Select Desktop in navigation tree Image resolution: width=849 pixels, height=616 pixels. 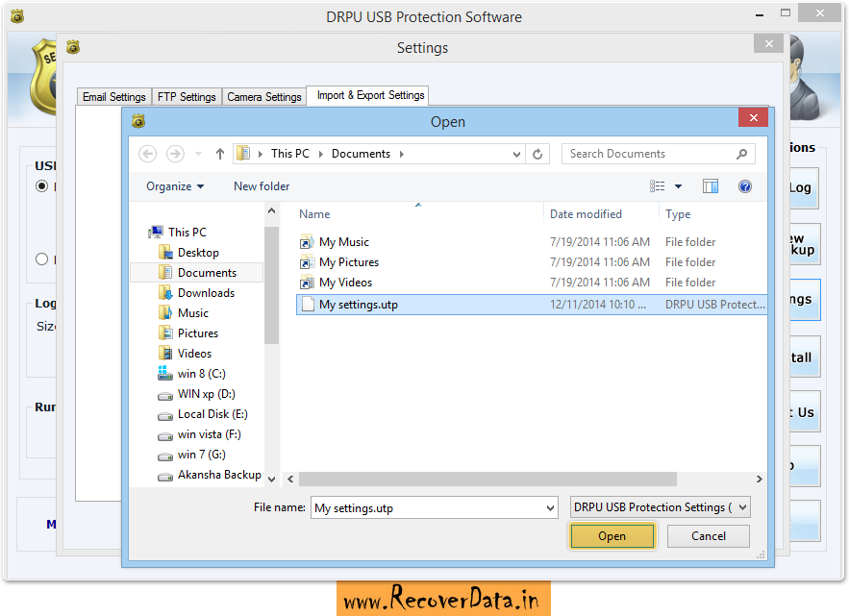(x=188, y=252)
